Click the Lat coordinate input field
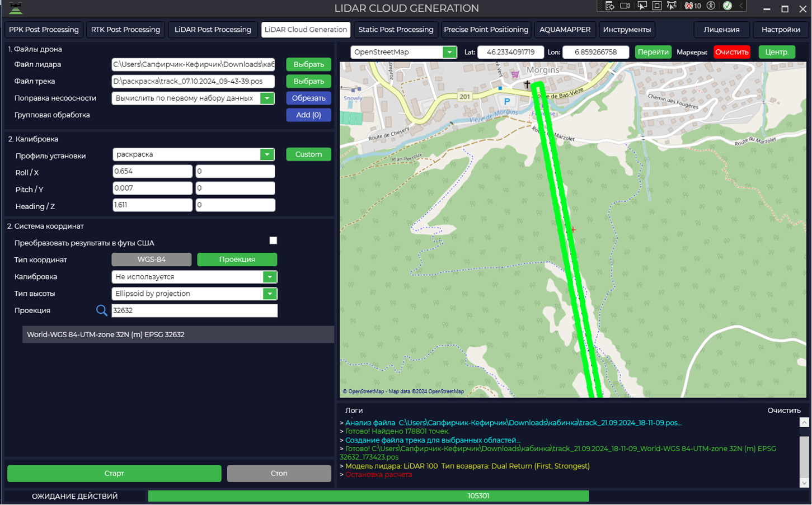The image size is (812, 505). (x=510, y=52)
